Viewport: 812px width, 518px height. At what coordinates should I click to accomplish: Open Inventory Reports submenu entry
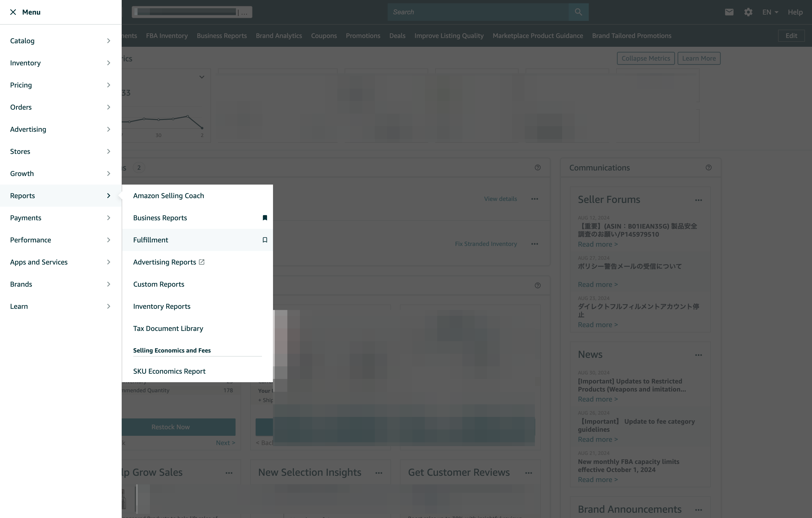coord(197,306)
